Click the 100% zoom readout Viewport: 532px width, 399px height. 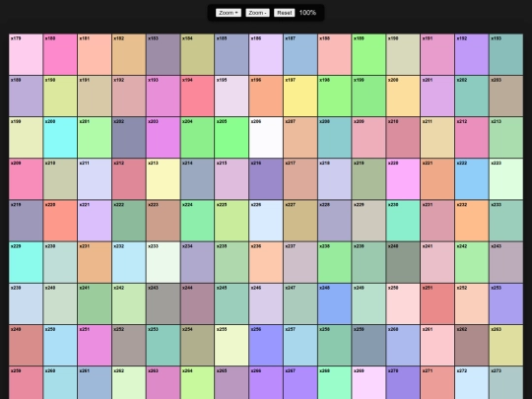(x=307, y=13)
